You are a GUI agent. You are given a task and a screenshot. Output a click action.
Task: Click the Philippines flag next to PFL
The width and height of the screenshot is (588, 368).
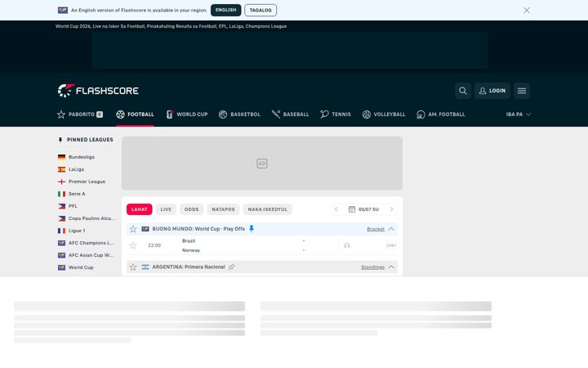[x=61, y=206]
